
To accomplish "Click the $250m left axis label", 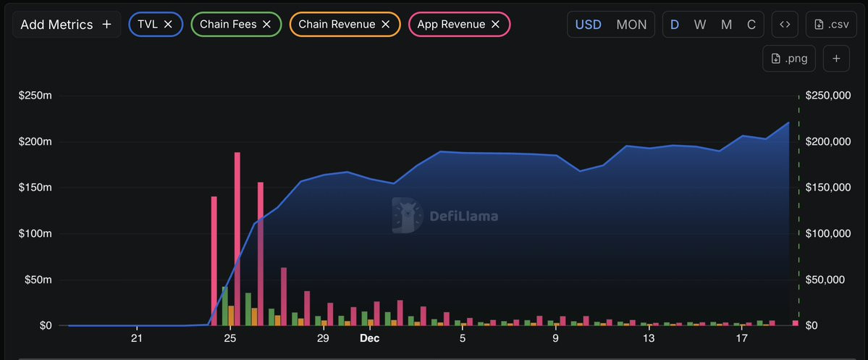I will click(x=35, y=96).
